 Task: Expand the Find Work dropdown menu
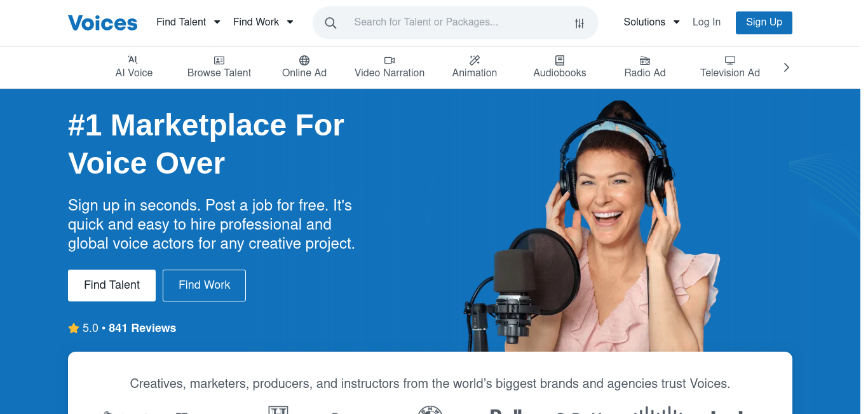(264, 22)
